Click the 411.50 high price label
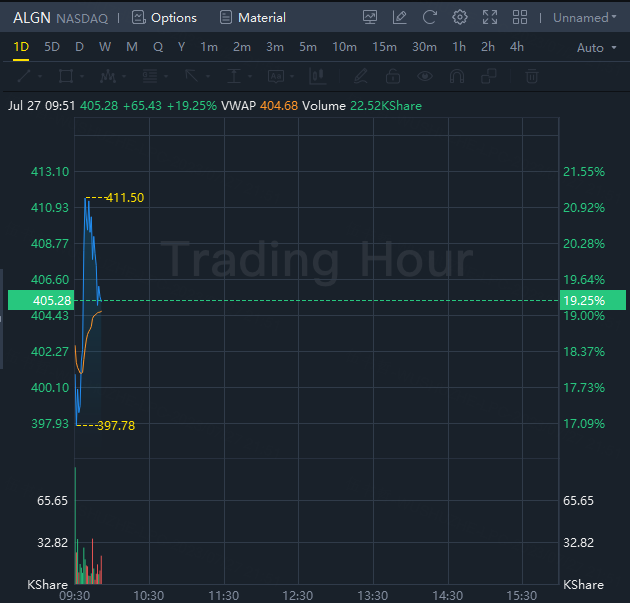 pyautogui.click(x=124, y=198)
